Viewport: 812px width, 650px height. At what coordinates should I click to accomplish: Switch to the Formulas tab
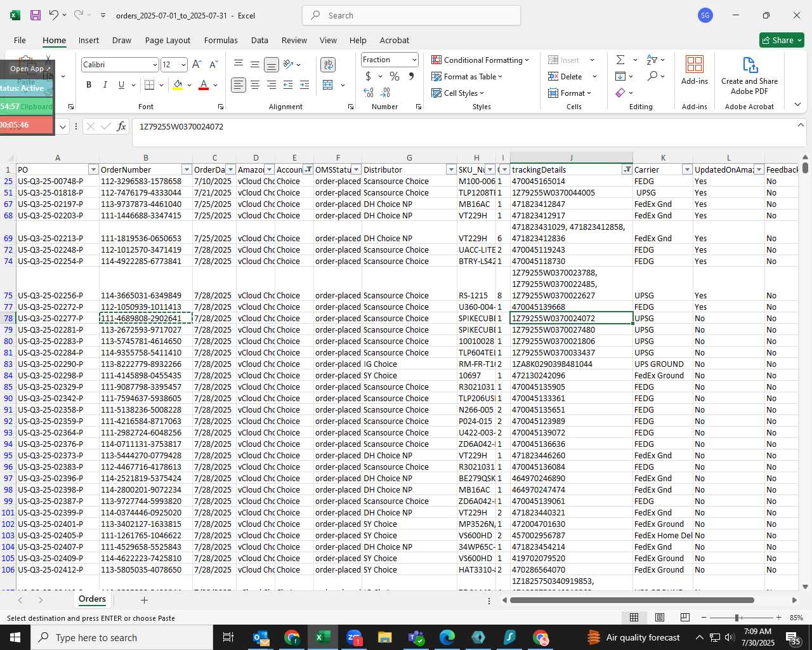tap(221, 40)
